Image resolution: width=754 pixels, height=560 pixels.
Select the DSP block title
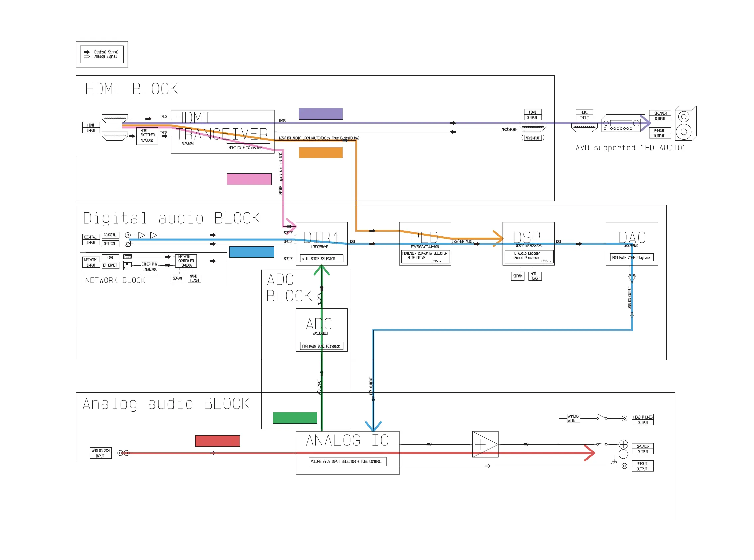pyautogui.click(x=527, y=238)
